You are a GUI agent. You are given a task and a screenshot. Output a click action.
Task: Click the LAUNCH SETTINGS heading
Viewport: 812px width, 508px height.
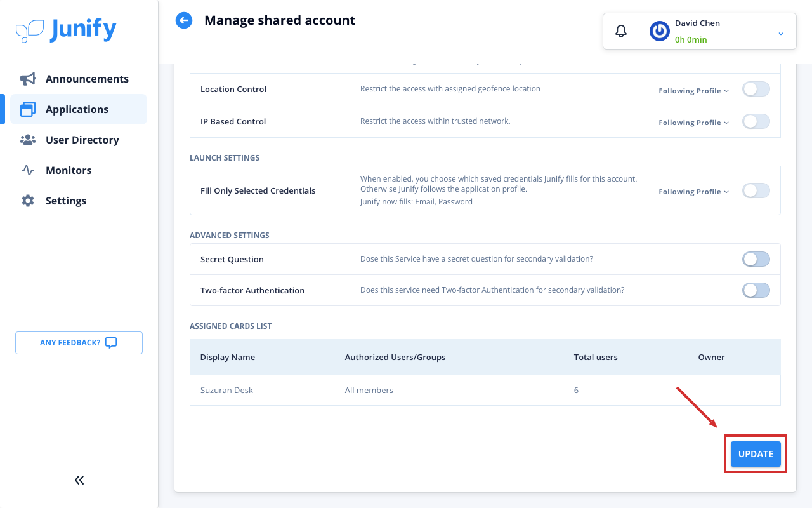pyautogui.click(x=225, y=157)
